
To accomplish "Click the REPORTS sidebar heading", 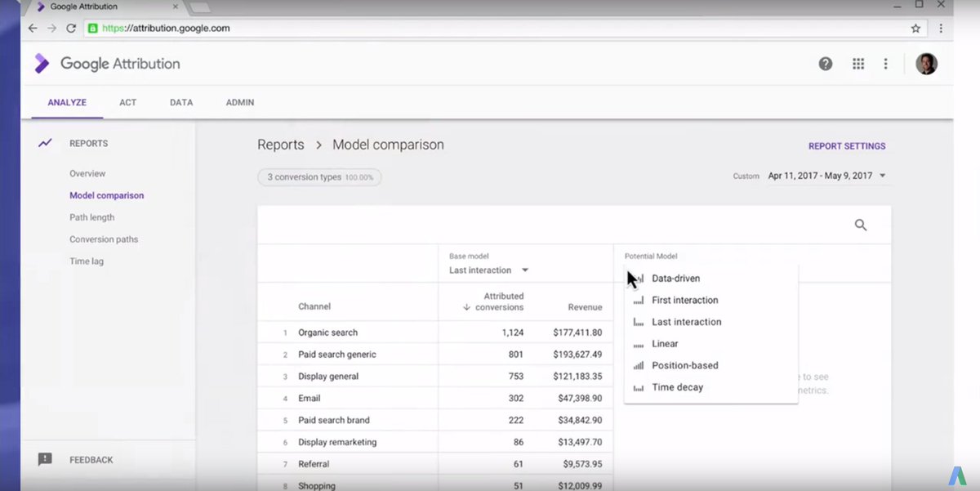I will [88, 143].
